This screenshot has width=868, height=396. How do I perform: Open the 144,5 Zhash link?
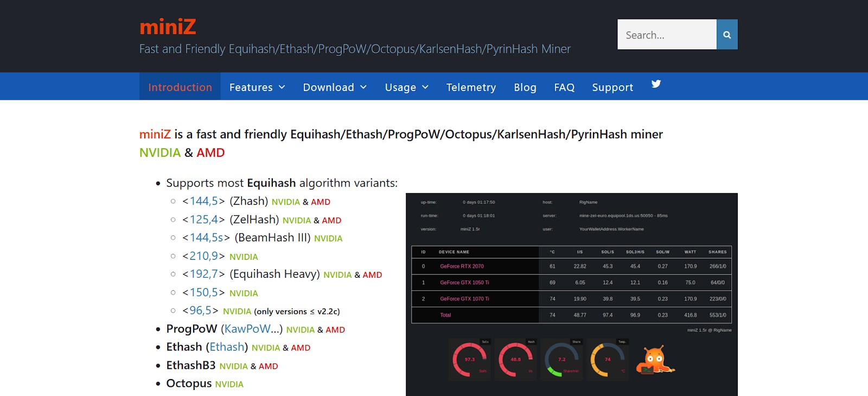(203, 201)
